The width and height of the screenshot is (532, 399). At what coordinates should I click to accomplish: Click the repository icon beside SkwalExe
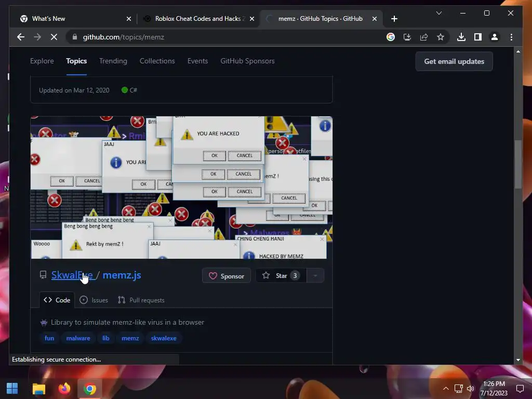(x=43, y=275)
